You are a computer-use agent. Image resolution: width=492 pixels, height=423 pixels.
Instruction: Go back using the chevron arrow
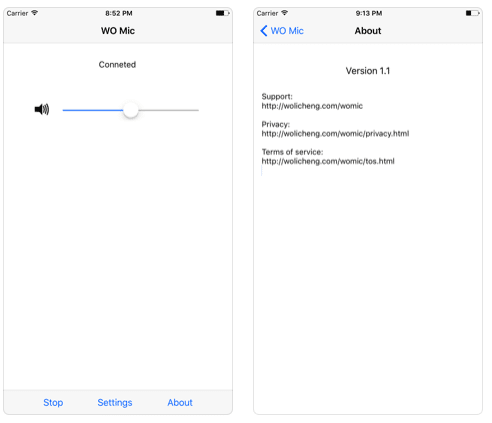point(264,31)
